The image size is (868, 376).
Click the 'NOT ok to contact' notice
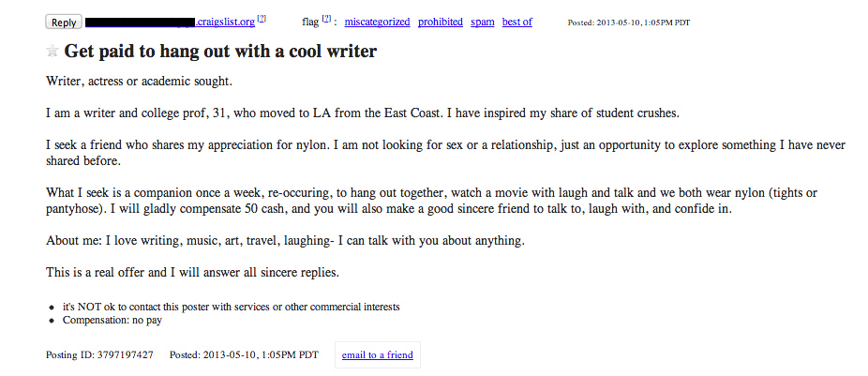point(231,307)
